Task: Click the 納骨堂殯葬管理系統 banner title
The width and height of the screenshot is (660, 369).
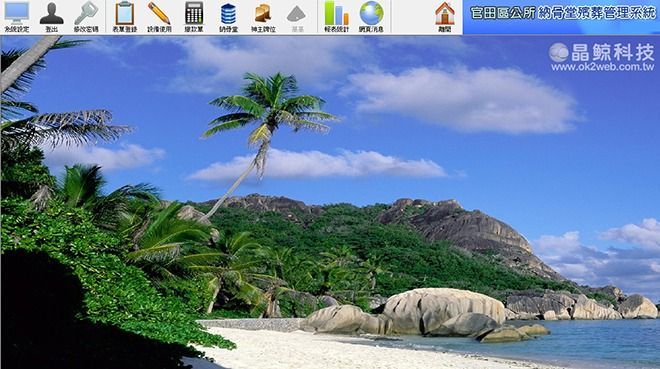Action: [x=597, y=13]
